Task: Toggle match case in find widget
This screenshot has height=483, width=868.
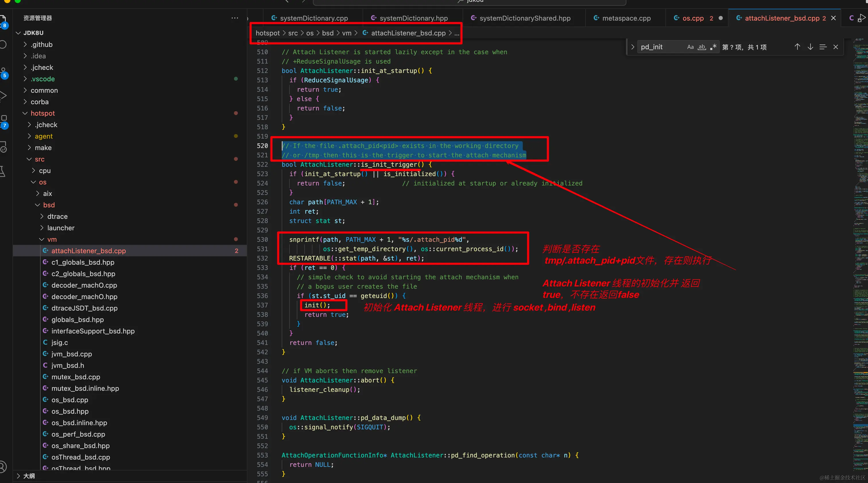Action: (x=690, y=47)
